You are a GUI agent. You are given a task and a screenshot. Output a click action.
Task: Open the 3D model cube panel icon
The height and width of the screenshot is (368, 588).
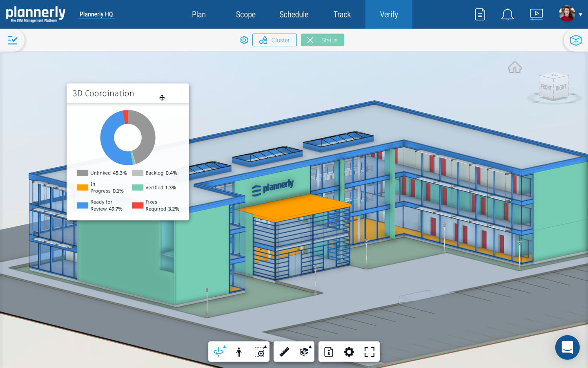[x=576, y=40]
